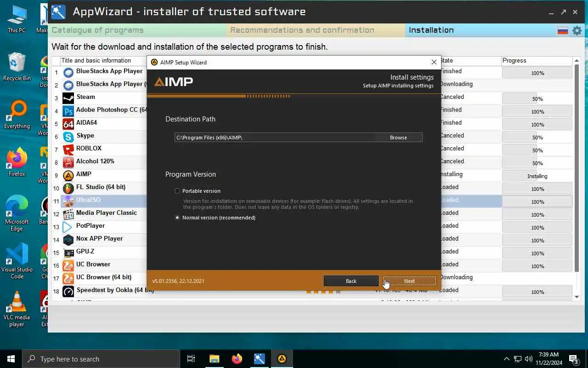
Task: Click the Alcohol 120% icon
Action: tap(68, 162)
